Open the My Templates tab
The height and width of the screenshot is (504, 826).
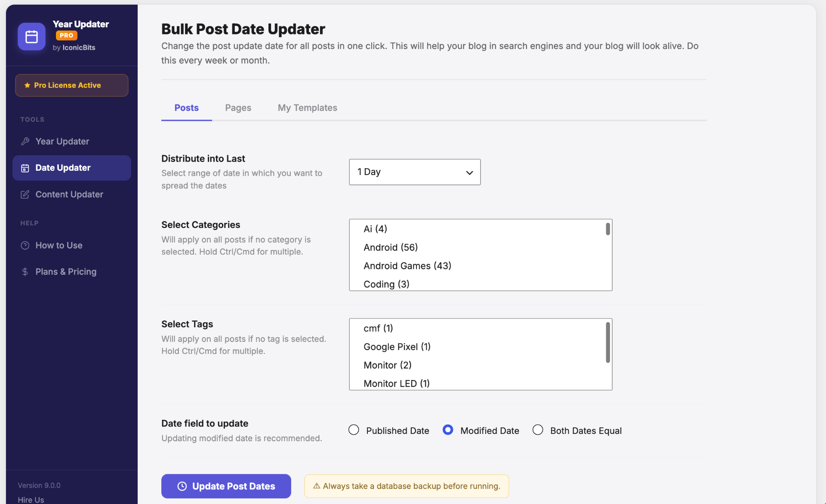pyautogui.click(x=307, y=108)
